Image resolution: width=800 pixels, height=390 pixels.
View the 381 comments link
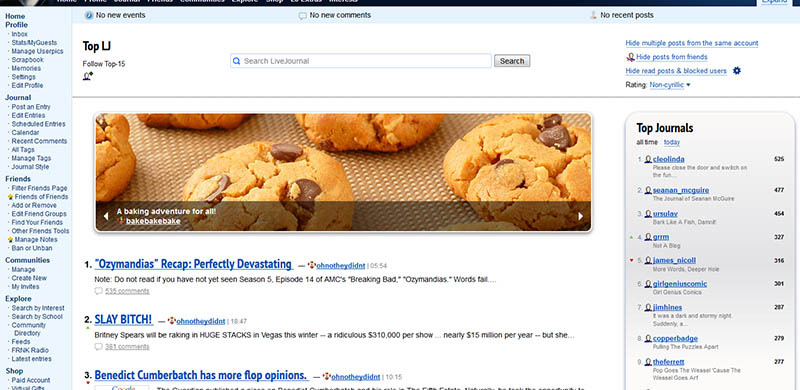tap(127, 347)
